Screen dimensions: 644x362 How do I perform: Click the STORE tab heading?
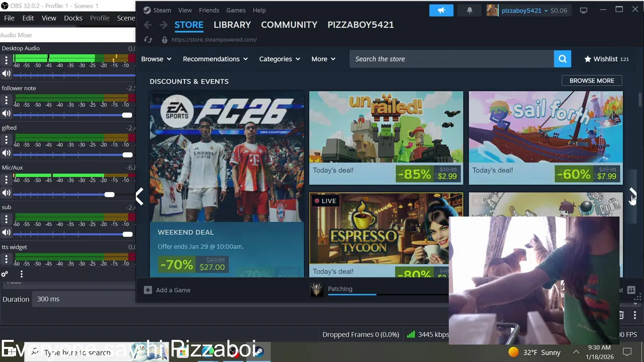[189, 25]
